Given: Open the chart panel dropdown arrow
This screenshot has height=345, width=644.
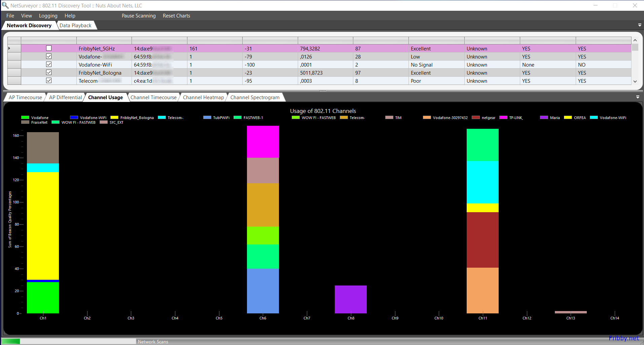Looking at the screenshot, I should pyautogui.click(x=638, y=97).
